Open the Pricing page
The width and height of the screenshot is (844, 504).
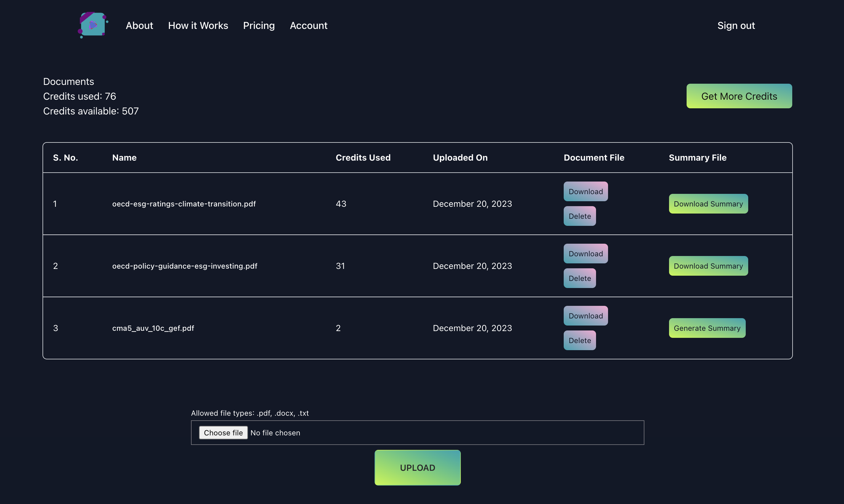tap(259, 26)
